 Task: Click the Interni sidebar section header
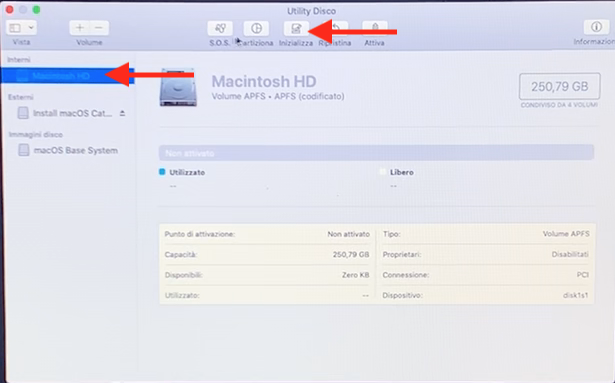pyautogui.click(x=19, y=60)
